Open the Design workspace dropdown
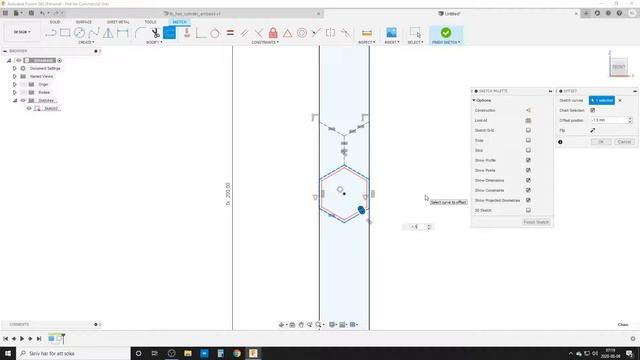The width and height of the screenshot is (640, 360). point(22,32)
